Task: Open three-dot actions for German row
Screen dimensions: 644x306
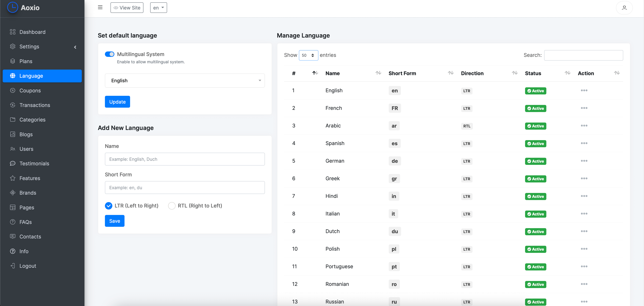Action: (584, 161)
